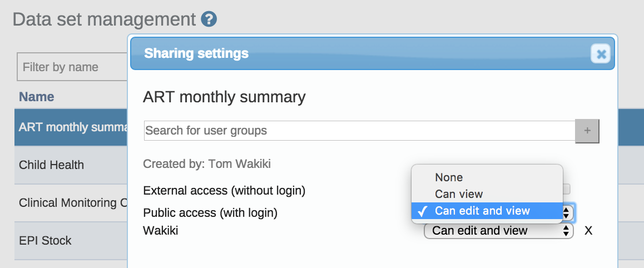The width and height of the screenshot is (644, 268).
Task: Sort by the Name column header
Action: tap(37, 97)
